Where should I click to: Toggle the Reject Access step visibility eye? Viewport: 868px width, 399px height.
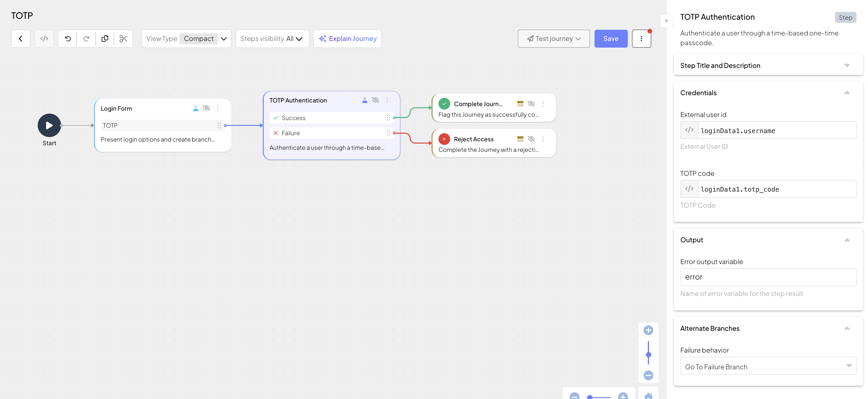(x=531, y=139)
